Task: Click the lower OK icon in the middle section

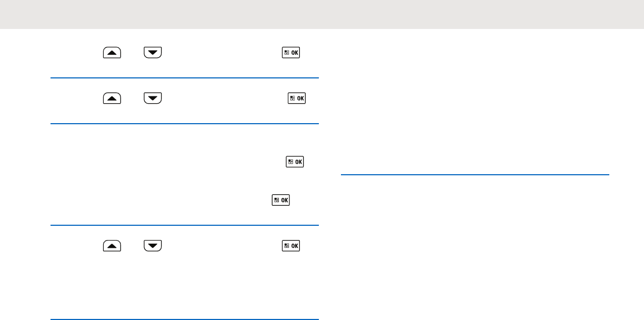Action: coord(281,200)
